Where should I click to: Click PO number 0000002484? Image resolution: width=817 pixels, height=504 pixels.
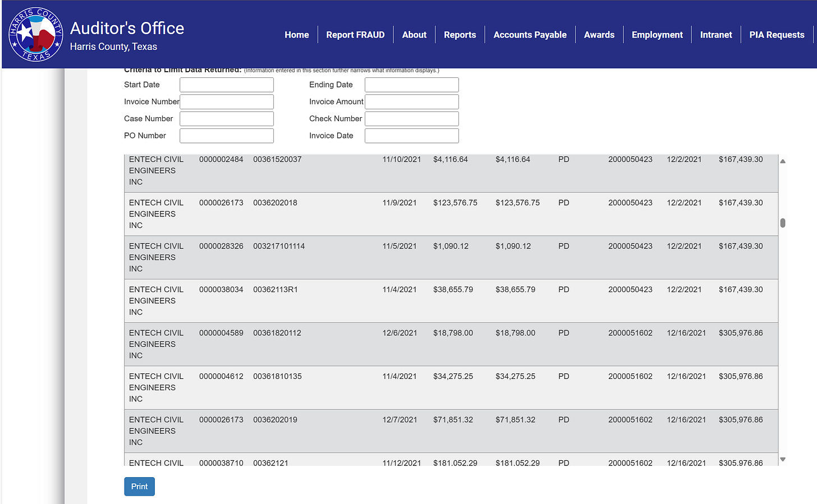pyautogui.click(x=221, y=159)
